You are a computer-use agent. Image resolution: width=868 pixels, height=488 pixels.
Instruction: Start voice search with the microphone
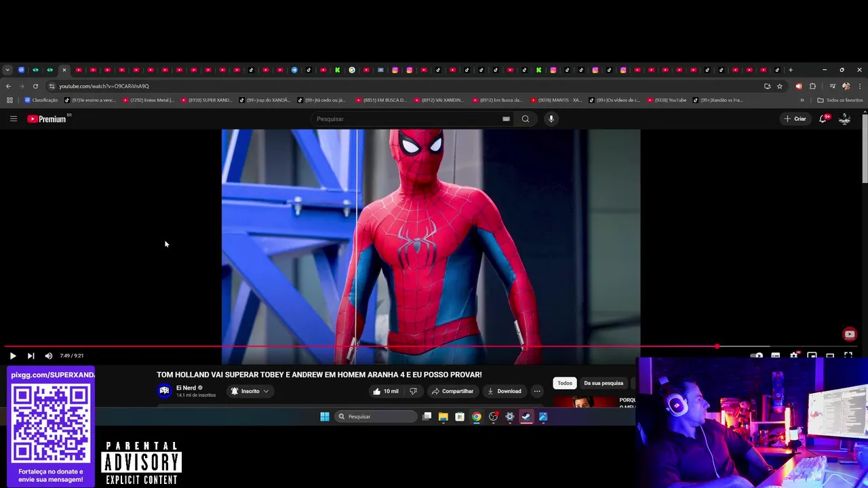(551, 119)
